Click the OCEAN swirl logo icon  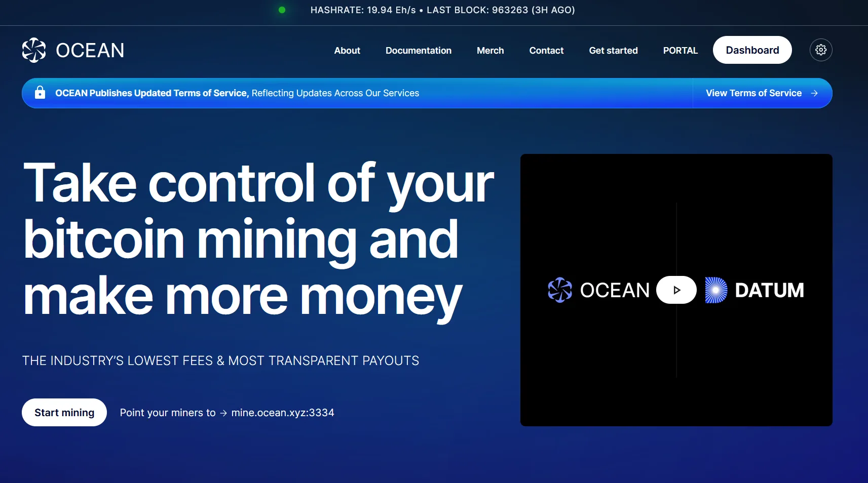(34, 50)
